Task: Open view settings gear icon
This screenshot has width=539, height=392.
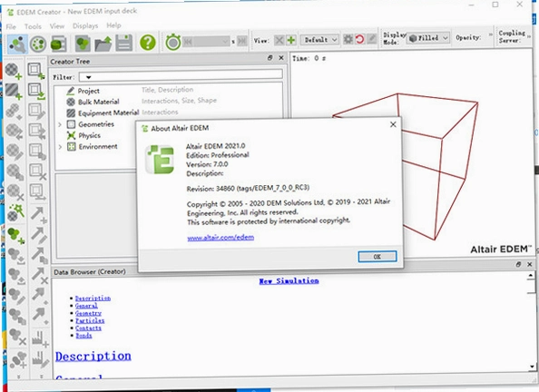Action: 348,39
